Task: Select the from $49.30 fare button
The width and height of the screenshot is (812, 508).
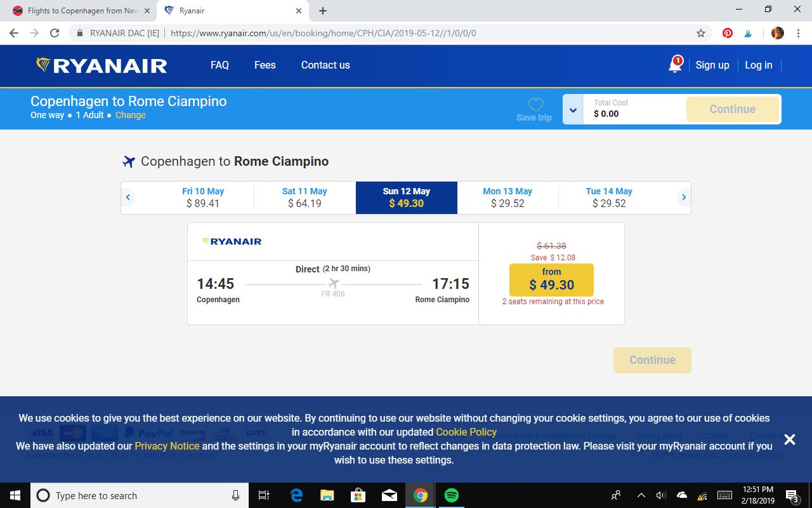Action: point(551,279)
